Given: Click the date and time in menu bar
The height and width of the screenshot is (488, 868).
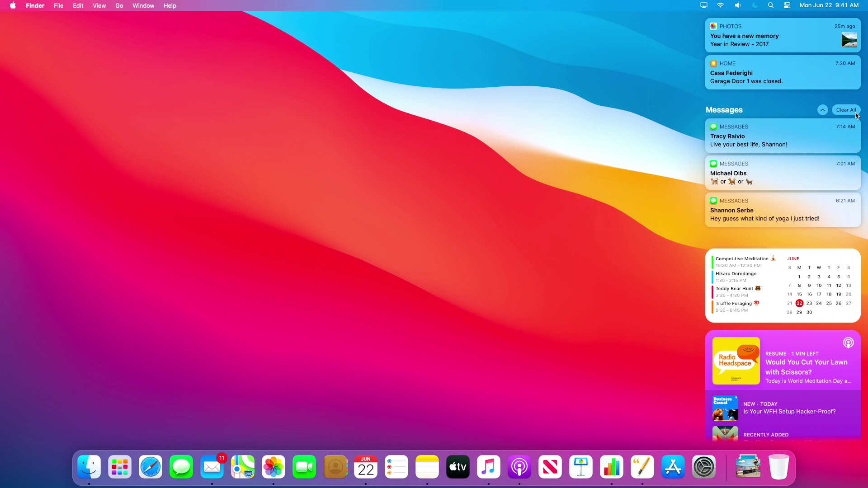Looking at the screenshot, I should [829, 5].
